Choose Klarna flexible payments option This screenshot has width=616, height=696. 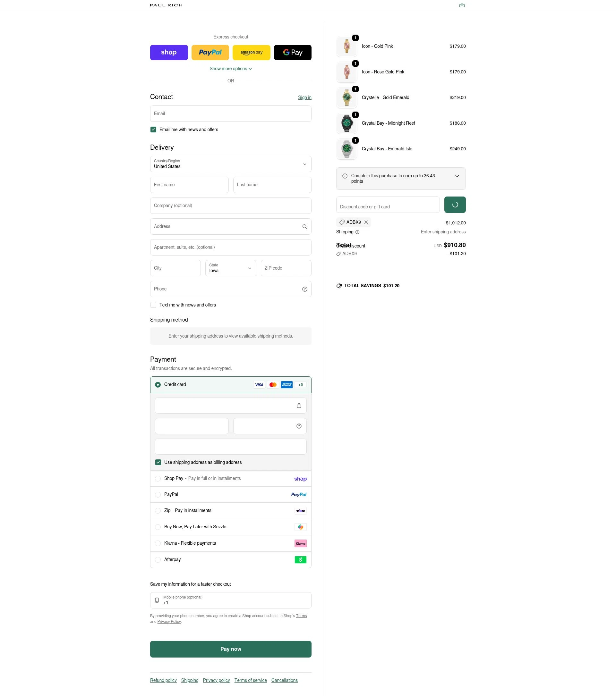click(158, 543)
